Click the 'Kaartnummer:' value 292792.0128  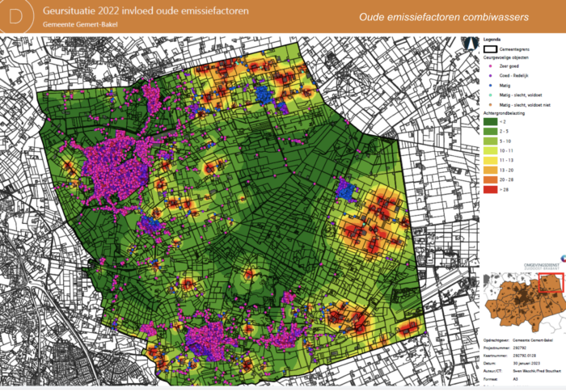[x=523, y=356]
